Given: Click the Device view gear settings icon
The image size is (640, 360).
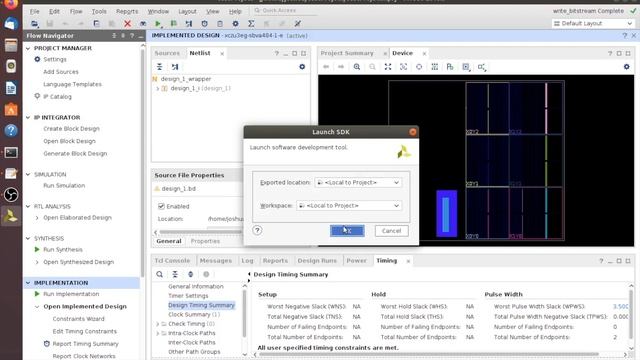Looking at the screenshot, I should point(627,67).
